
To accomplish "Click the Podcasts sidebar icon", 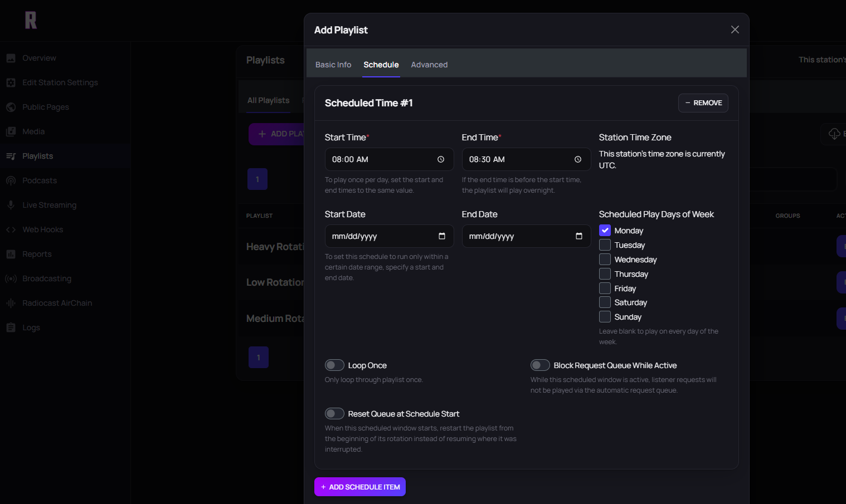I will pos(11,180).
